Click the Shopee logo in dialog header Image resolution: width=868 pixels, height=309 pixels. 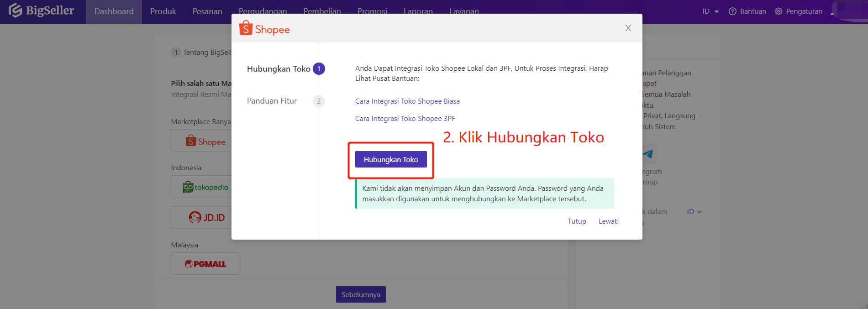pos(264,28)
